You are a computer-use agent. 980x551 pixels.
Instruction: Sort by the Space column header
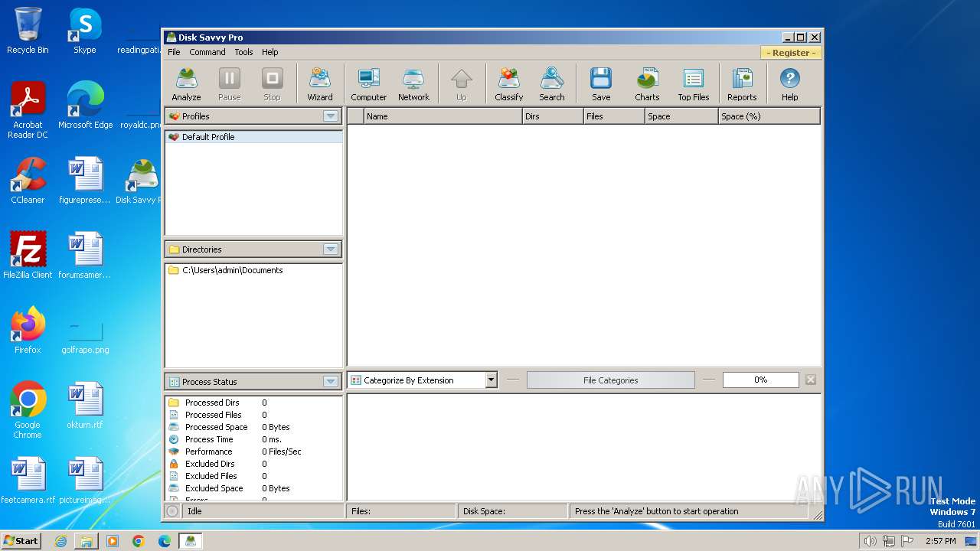[x=681, y=116]
